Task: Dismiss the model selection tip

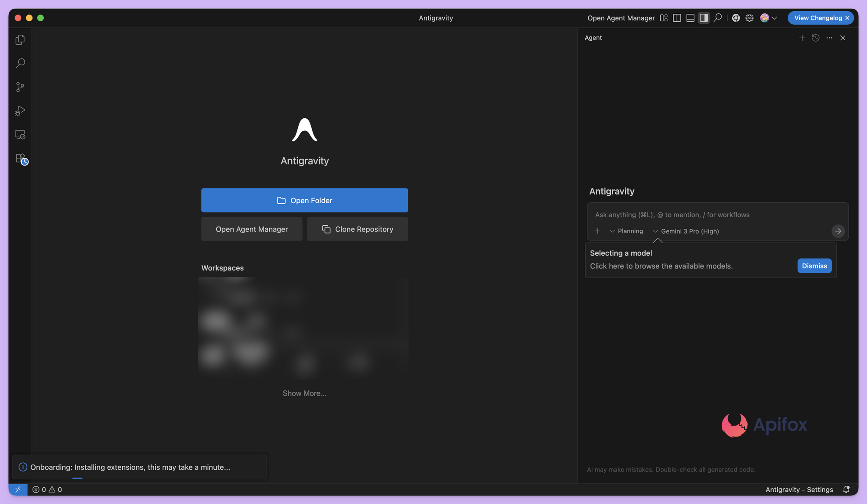Action: [x=814, y=266]
